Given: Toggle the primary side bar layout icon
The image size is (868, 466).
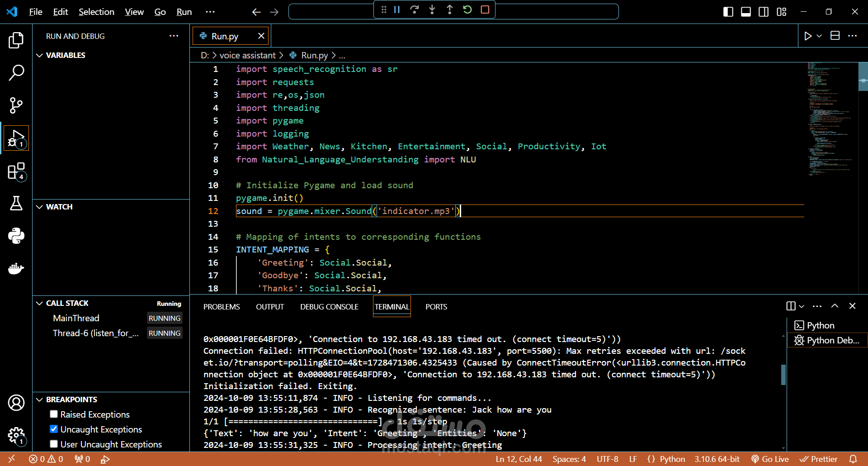Looking at the screenshot, I should 728,12.
